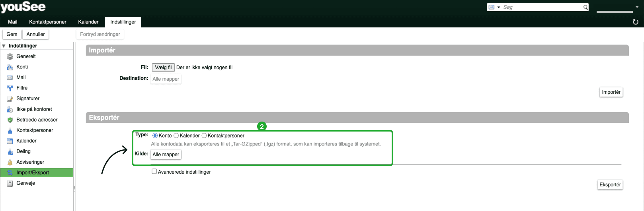The image size is (644, 211).
Task: Click the Deling sharing icon
Action: [x=10, y=151]
